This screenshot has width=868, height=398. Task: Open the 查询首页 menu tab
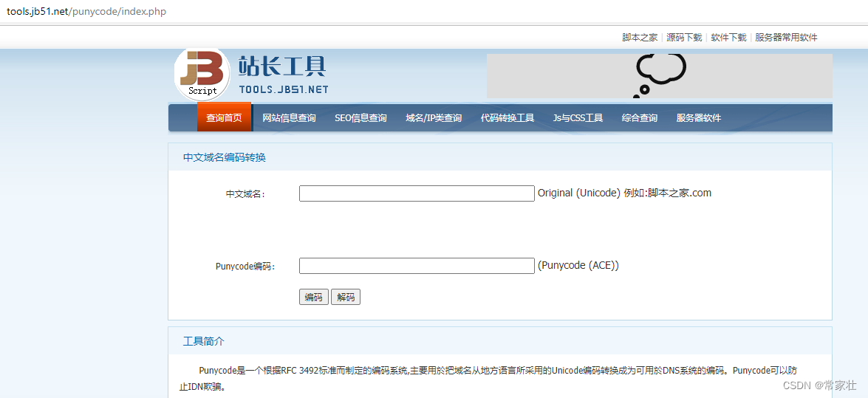click(224, 117)
